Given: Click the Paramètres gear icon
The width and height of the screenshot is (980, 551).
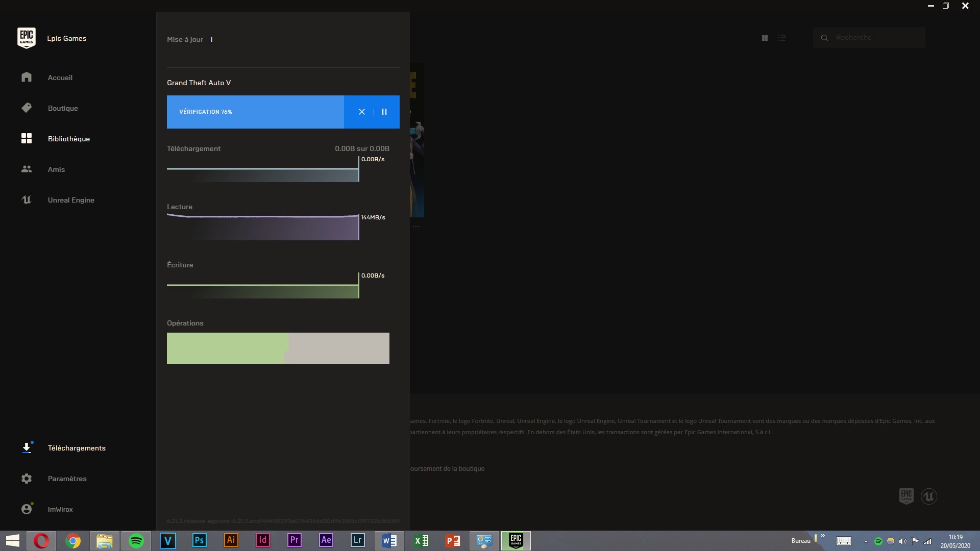Looking at the screenshot, I should point(27,479).
